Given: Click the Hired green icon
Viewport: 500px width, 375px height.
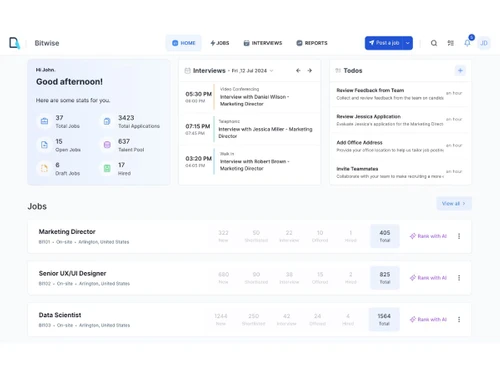Looking at the screenshot, I should pyautogui.click(x=107, y=168).
